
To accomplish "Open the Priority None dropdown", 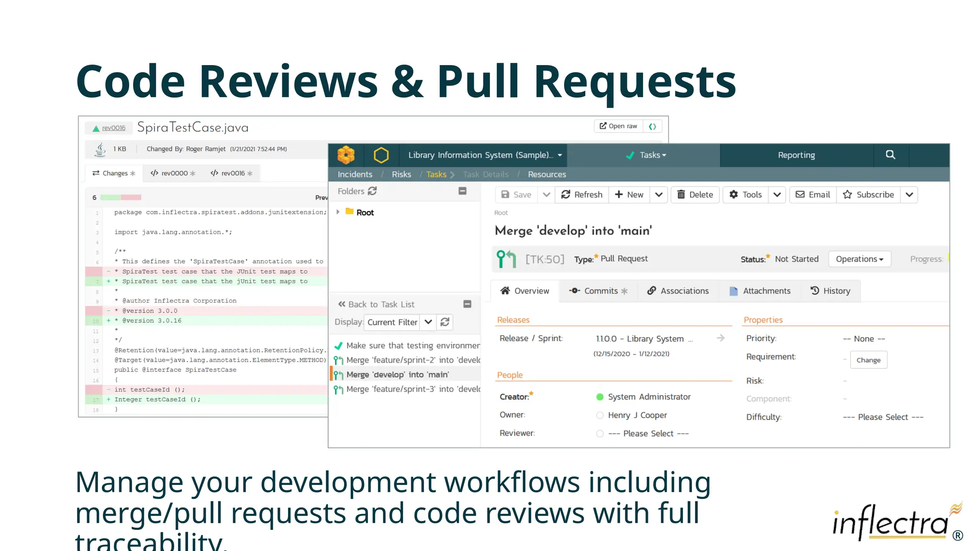I will [x=864, y=339].
